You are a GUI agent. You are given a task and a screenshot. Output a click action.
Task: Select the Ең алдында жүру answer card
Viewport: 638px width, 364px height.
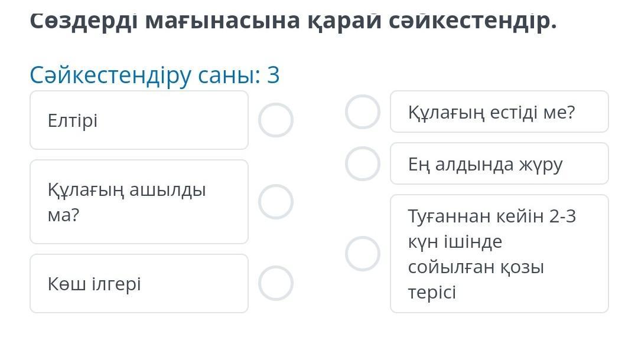499,163
